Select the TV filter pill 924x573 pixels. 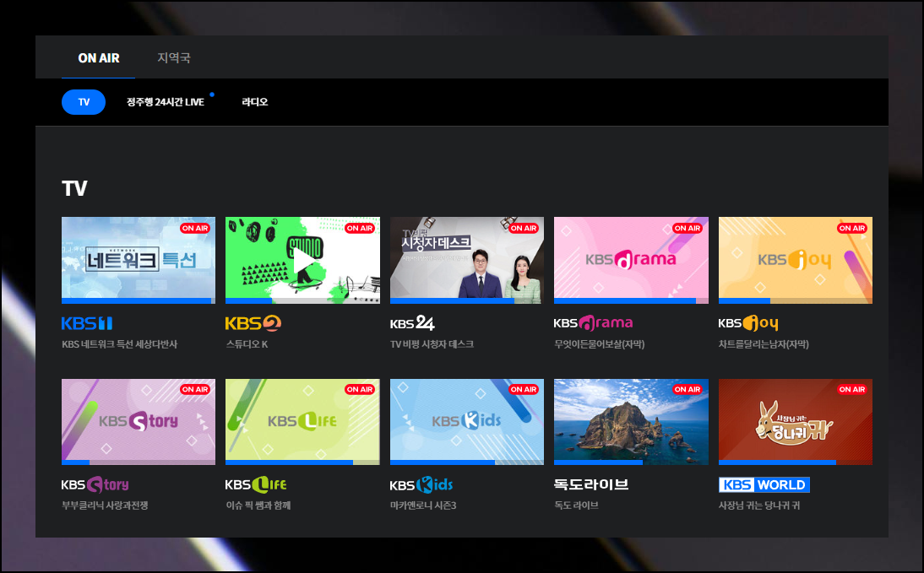click(84, 102)
